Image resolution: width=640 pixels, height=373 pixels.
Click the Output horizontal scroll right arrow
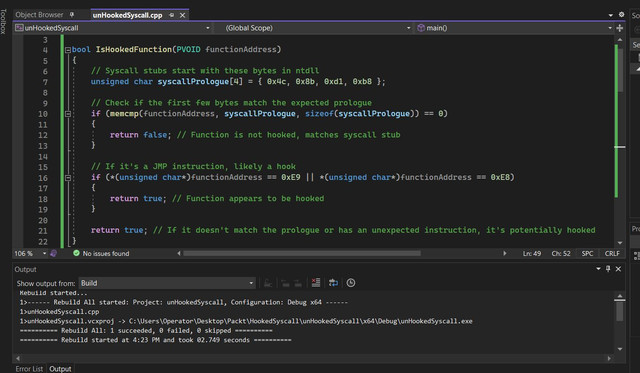click(x=609, y=358)
